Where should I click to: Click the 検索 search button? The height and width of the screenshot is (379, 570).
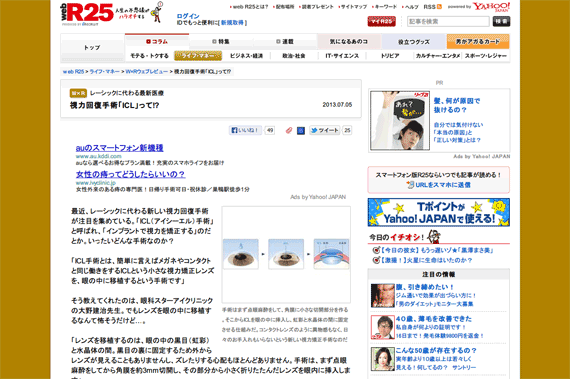[501, 21]
